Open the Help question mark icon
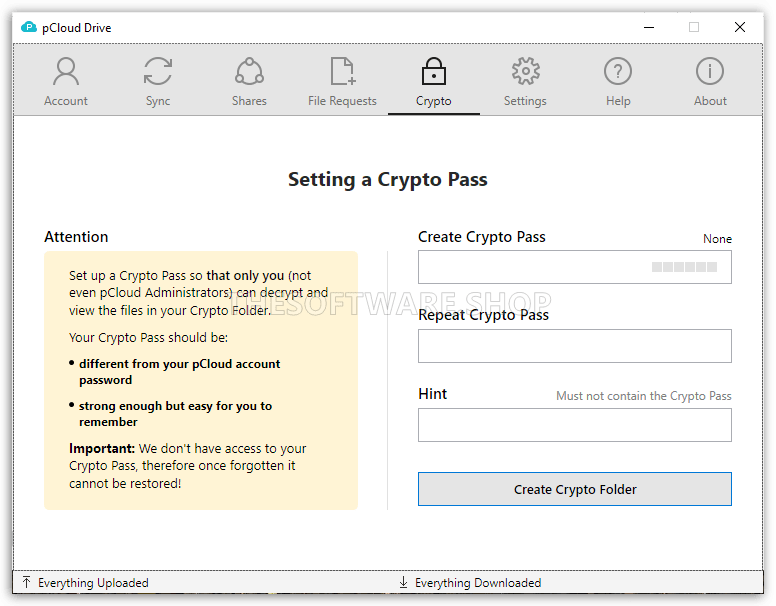This screenshot has width=776, height=606. click(618, 71)
